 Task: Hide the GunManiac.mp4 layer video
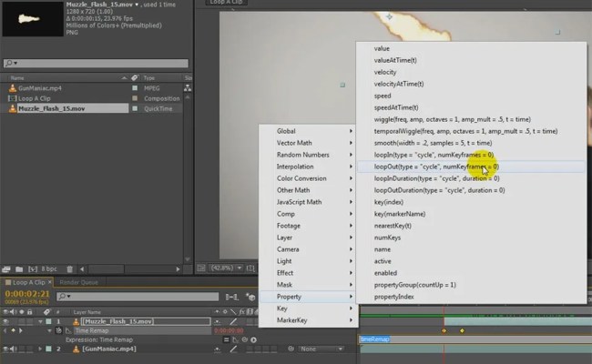tap(5, 349)
